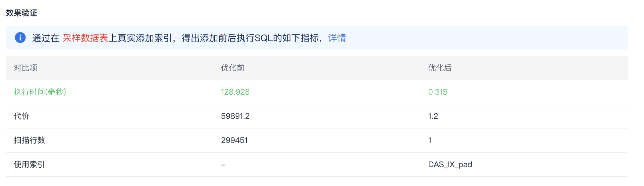This screenshot has height=186, width=644.
Task: Click the dash in 使用索引 row
Action: pyautogui.click(x=223, y=165)
